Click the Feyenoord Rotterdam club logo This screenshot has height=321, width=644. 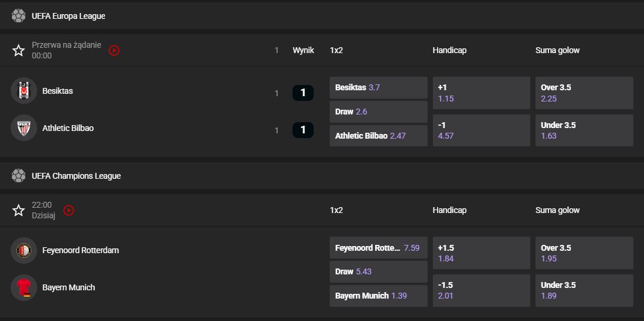24,250
